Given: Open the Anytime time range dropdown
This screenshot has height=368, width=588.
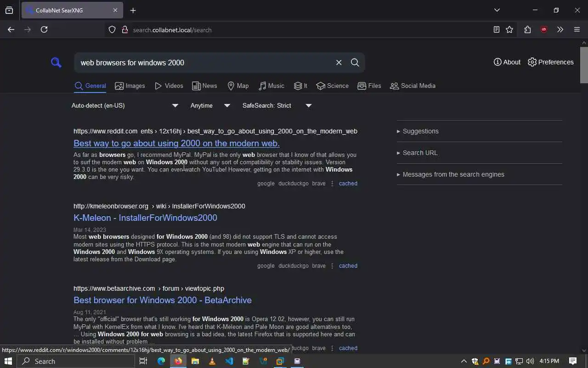Looking at the screenshot, I should (x=210, y=105).
